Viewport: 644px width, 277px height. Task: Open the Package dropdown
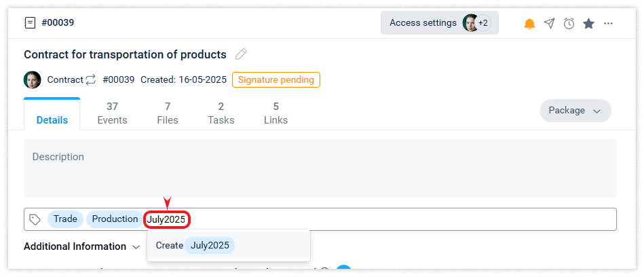click(x=575, y=111)
